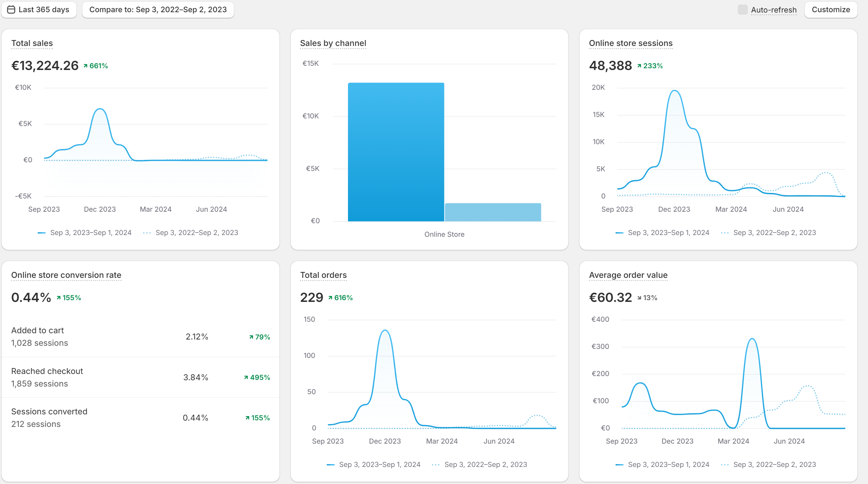868x484 pixels.
Task: Click the €60.32 average order value
Action: [x=610, y=297]
